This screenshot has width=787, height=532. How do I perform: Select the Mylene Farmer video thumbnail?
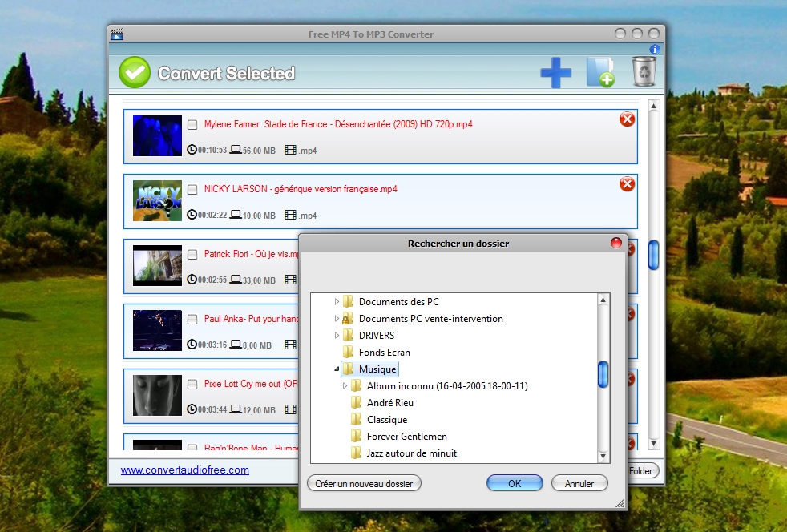tap(157, 135)
